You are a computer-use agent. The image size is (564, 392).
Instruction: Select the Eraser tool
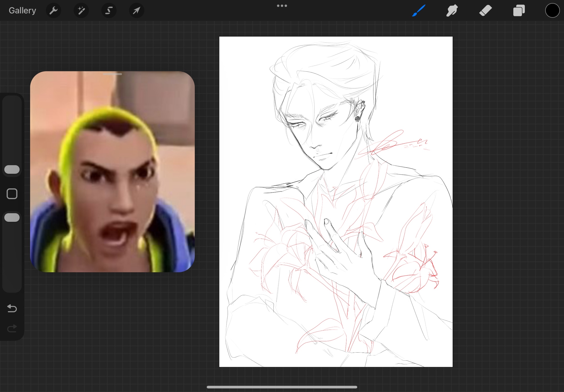485,11
